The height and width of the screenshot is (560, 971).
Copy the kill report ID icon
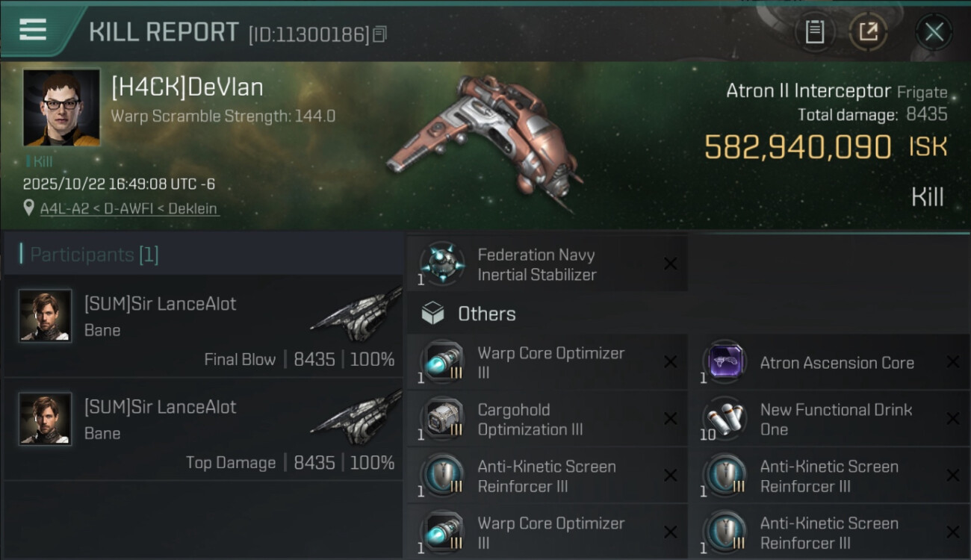[x=380, y=34]
